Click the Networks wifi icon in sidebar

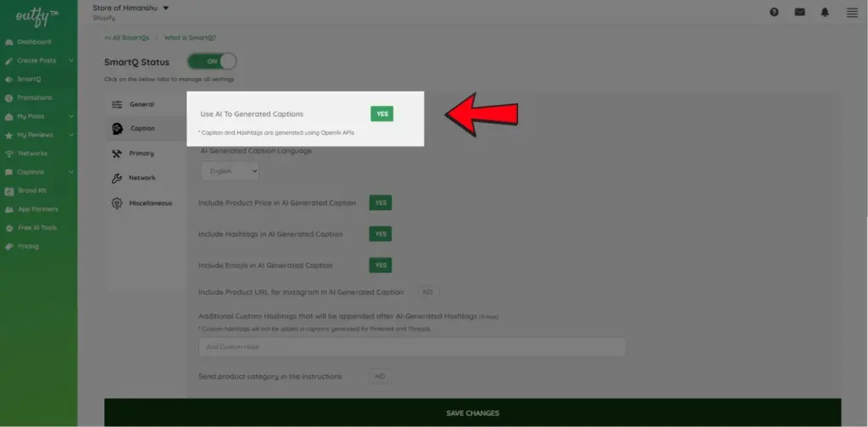pyautogui.click(x=9, y=153)
